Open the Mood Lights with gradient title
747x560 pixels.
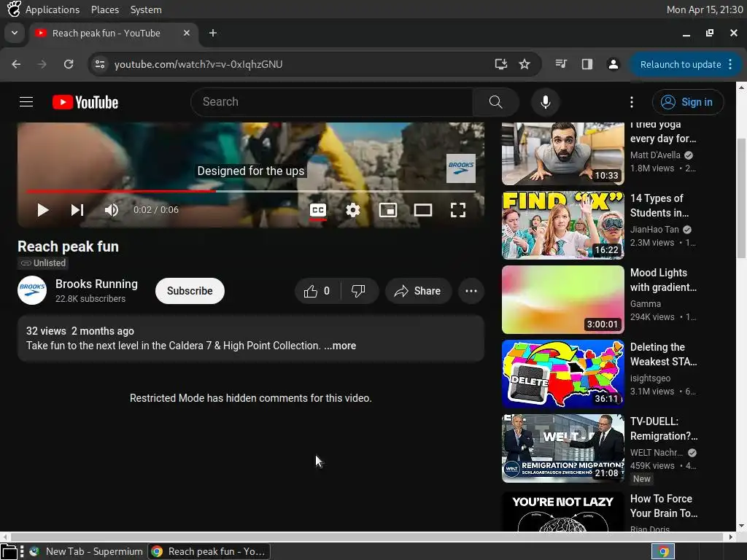[663, 280]
